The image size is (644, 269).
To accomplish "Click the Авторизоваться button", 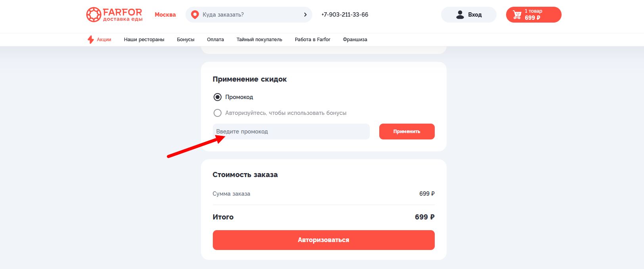I will tap(323, 240).
